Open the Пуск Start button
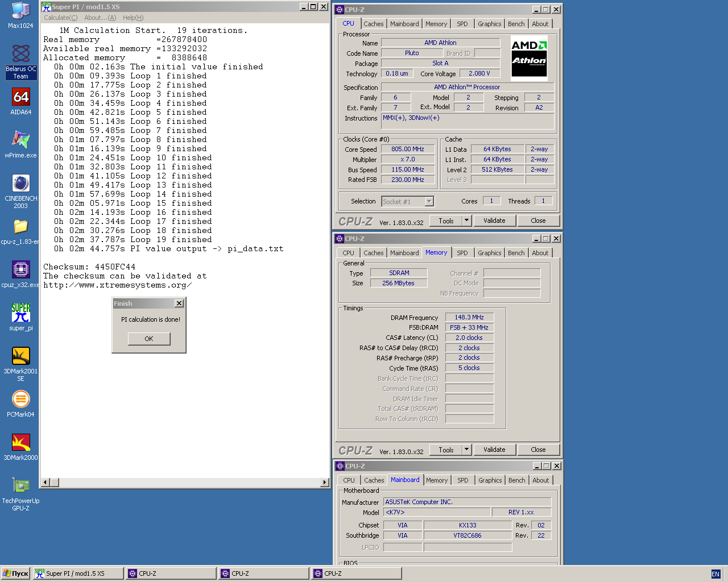 (x=15, y=573)
